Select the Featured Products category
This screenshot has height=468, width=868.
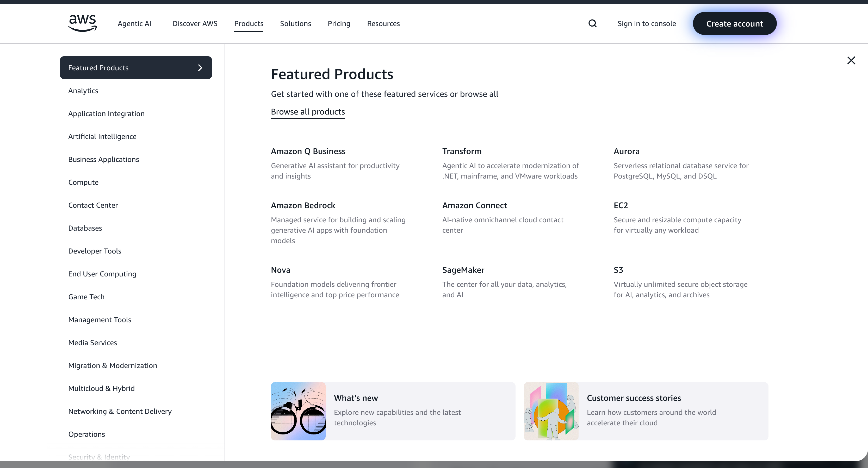(136, 68)
